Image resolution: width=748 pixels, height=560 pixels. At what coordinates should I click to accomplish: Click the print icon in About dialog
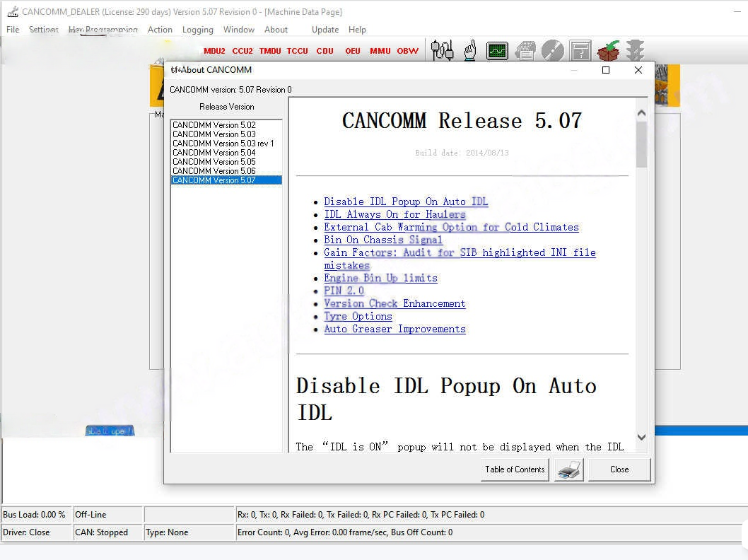tap(569, 469)
